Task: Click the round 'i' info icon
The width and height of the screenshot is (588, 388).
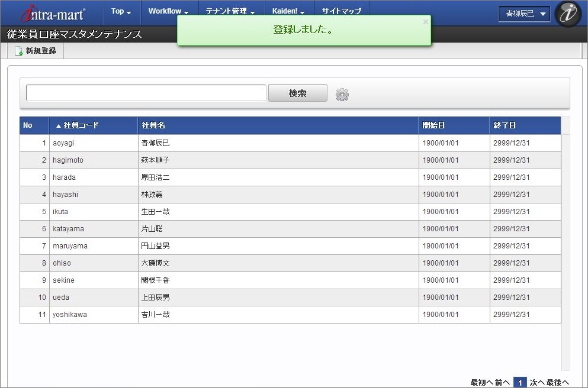Action: click(568, 14)
